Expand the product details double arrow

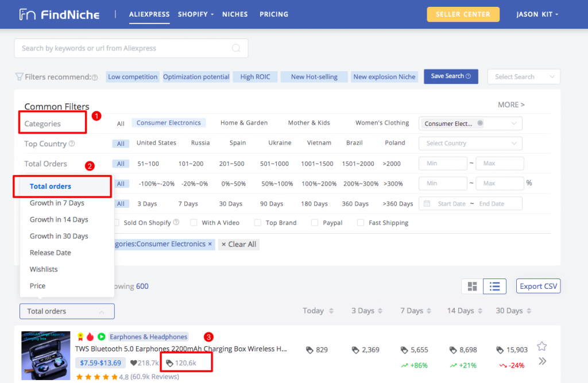click(542, 361)
